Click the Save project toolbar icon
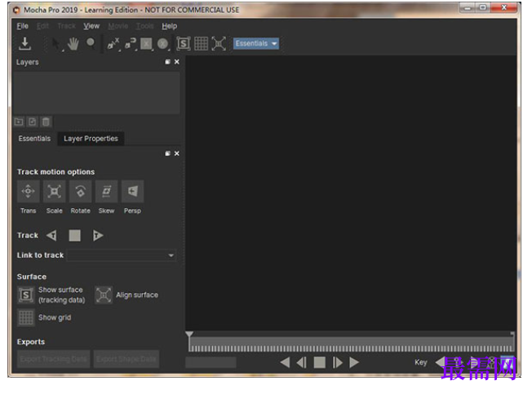Screen dimensions: 532x394 click(24, 43)
